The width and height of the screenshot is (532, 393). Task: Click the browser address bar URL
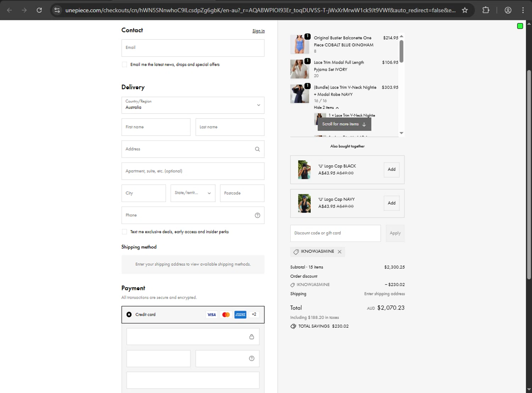pos(260,10)
